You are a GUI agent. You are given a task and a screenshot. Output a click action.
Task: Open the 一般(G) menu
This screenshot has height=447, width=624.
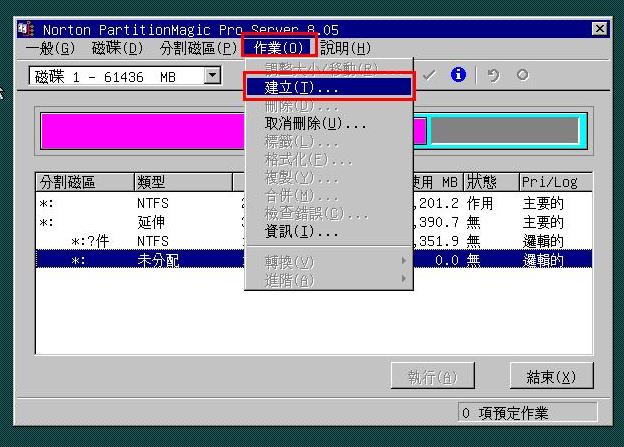click(x=50, y=48)
